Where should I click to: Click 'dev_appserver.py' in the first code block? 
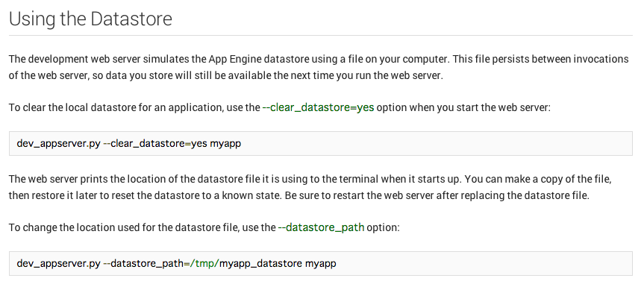click(x=58, y=144)
